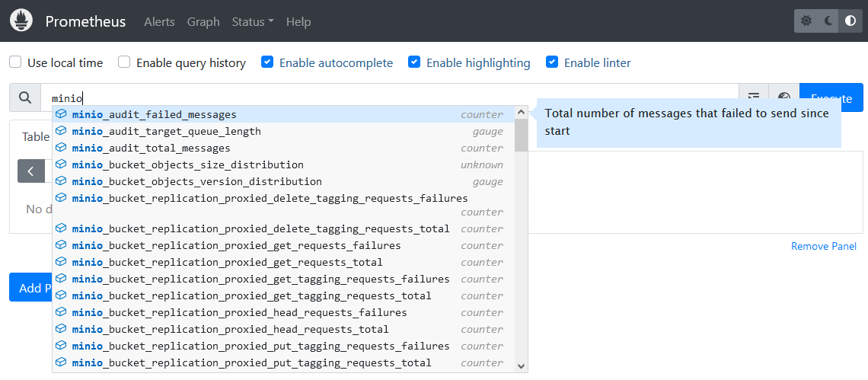The image size is (868, 380).
Task: Click the Add Panel button
Action: 32,288
